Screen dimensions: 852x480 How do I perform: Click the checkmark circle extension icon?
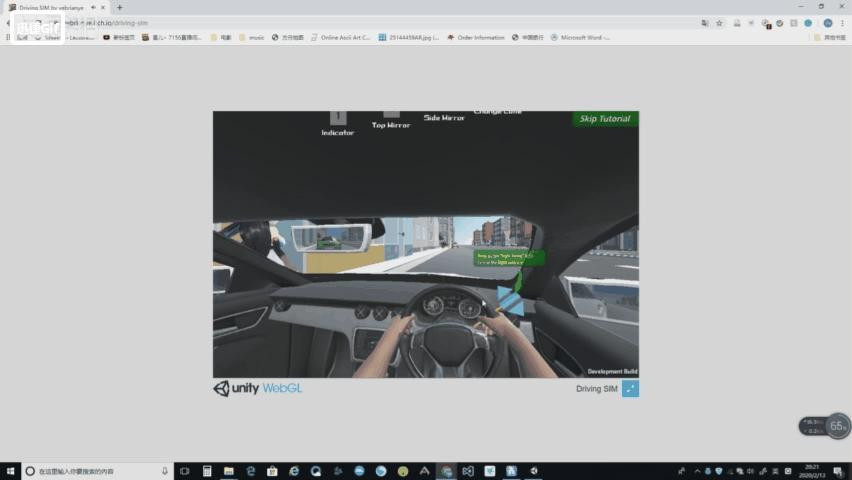click(780, 23)
